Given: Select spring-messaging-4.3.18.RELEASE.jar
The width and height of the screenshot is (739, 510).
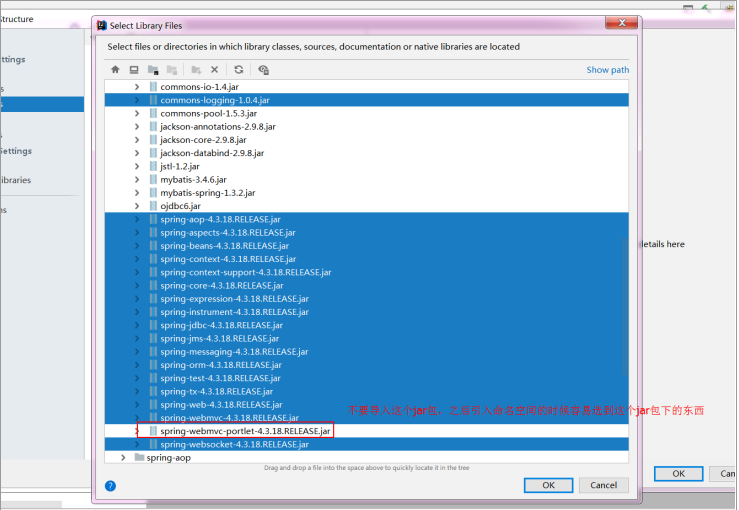Looking at the screenshot, I should click(x=367, y=352).
